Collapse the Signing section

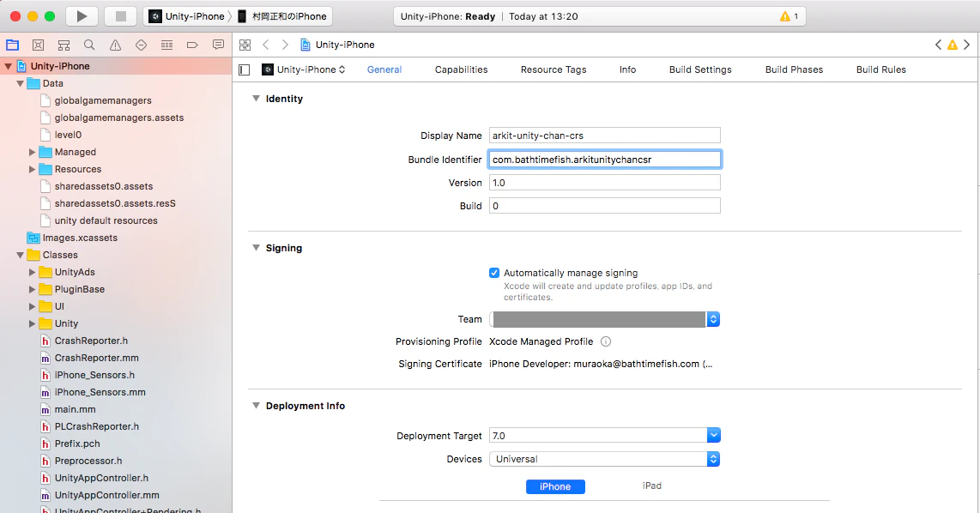pos(256,248)
